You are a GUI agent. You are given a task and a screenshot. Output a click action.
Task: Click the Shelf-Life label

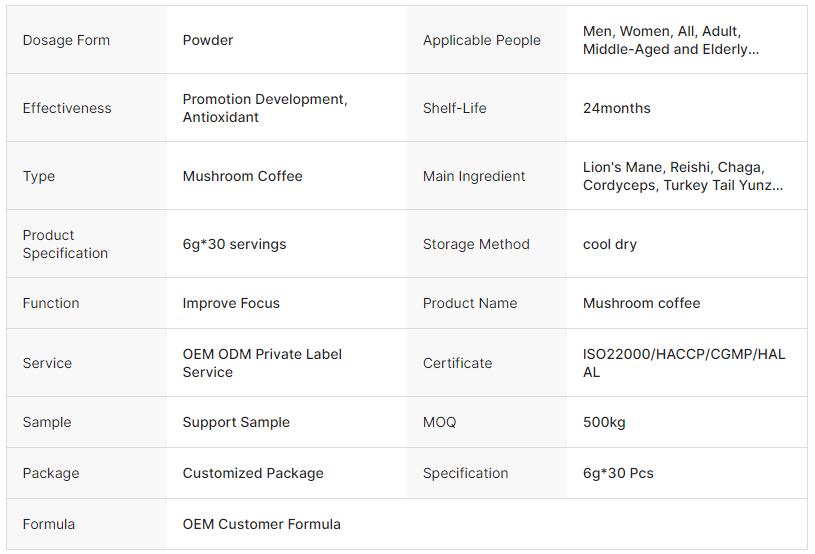pos(454,108)
